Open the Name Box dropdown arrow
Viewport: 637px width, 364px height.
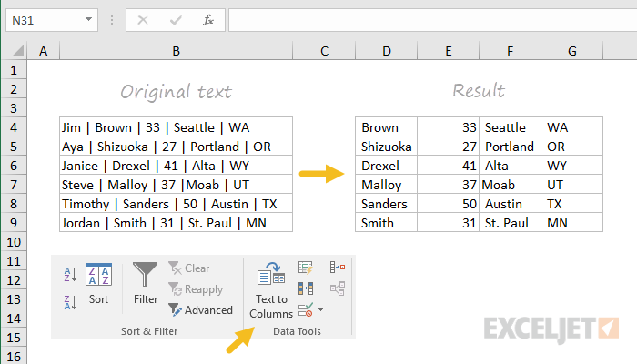[x=88, y=19]
